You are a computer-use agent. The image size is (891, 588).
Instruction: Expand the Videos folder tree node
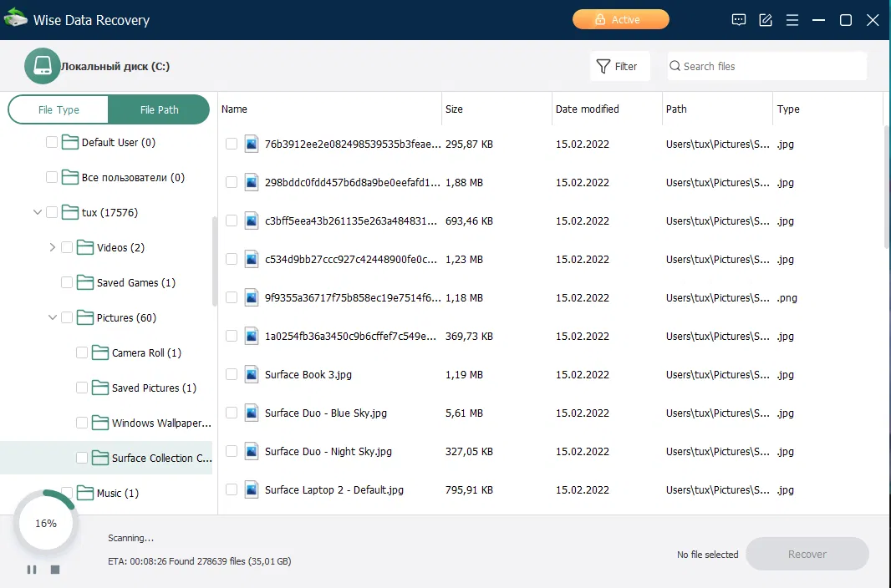[53, 247]
